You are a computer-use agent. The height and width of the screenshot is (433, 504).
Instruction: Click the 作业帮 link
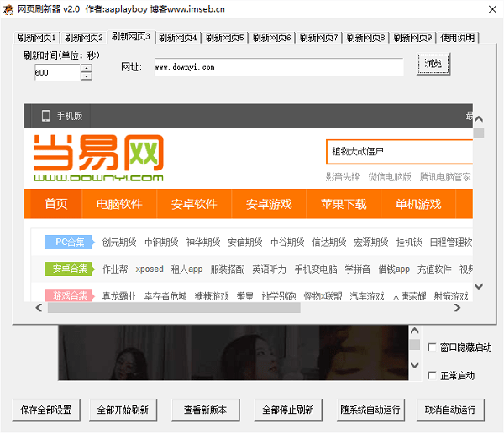pos(115,269)
